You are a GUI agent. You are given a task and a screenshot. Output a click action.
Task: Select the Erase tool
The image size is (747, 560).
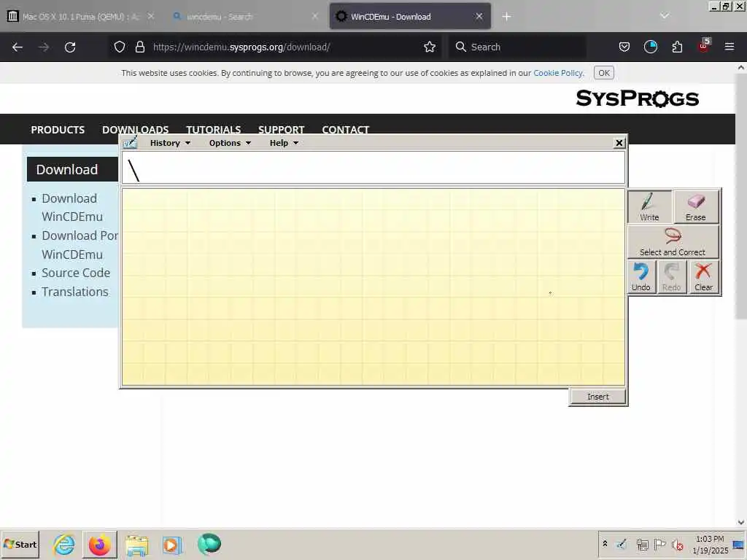pos(695,206)
